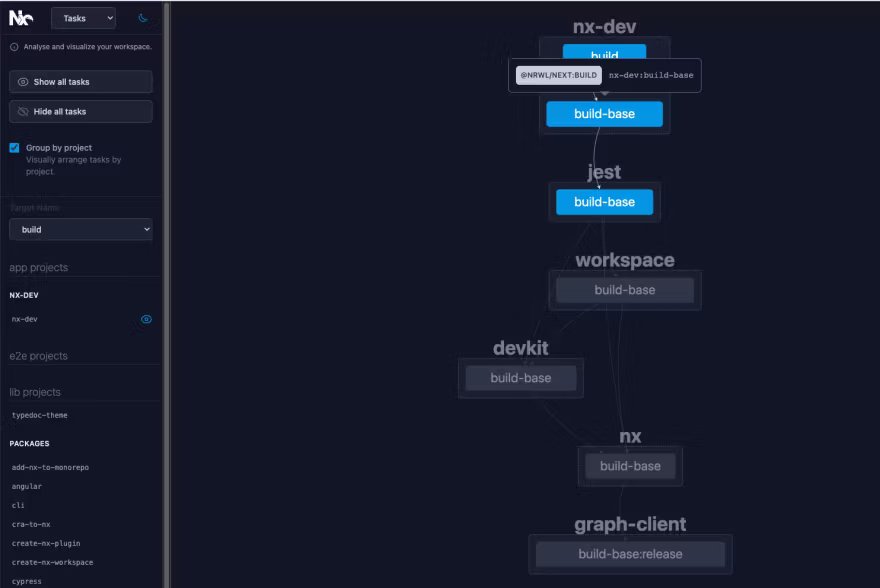The width and height of the screenshot is (880, 588).
Task: Uncheck Group by project checkbox
Action: click(14, 148)
